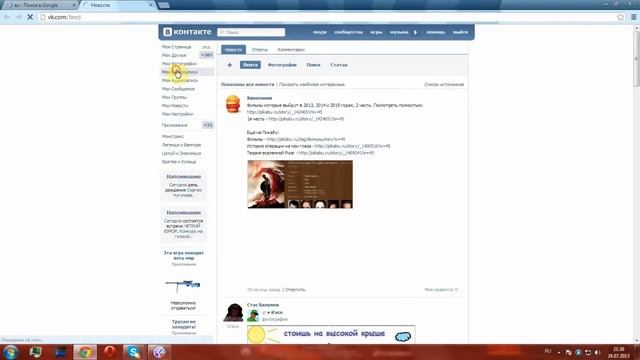Image resolution: width=640 pixels, height=360 pixels.
Task: Open Мои Сообщения in the sidebar
Action: pyautogui.click(x=178, y=89)
